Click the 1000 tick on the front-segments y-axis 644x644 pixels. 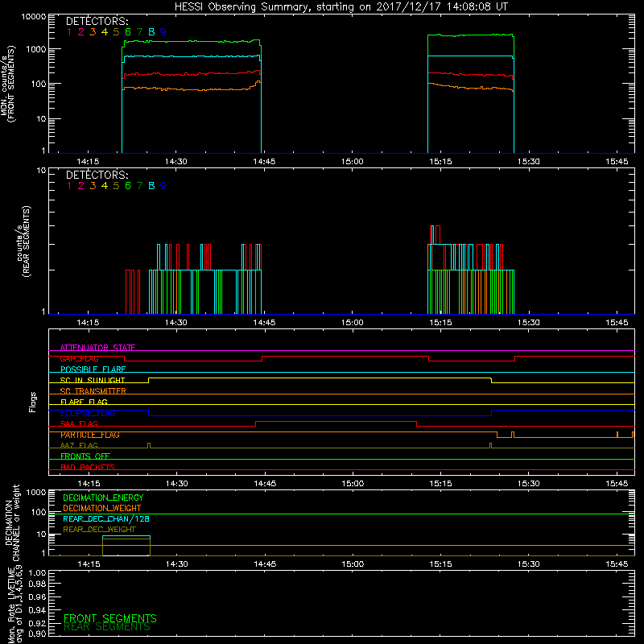point(36,49)
